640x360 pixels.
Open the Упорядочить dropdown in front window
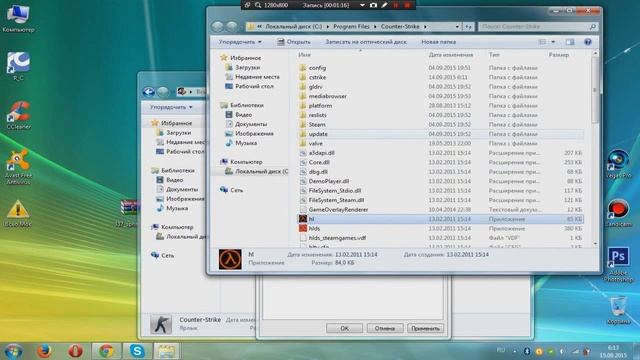point(240,42)
